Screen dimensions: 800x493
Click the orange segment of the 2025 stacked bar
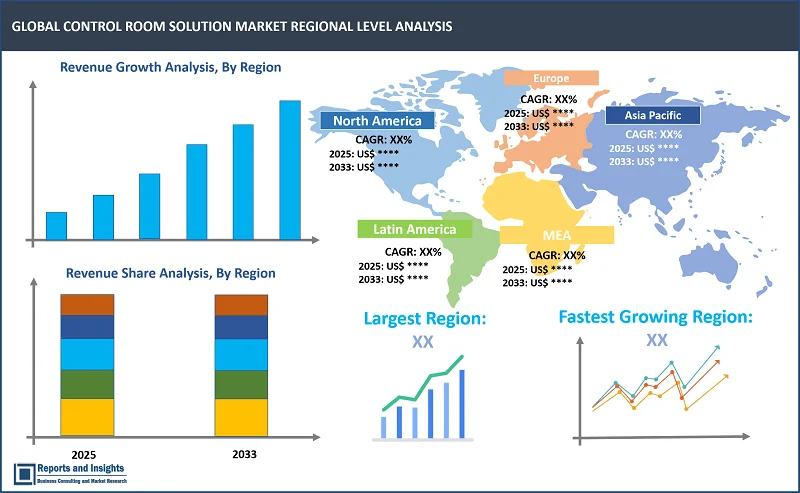tap(87, 305)
